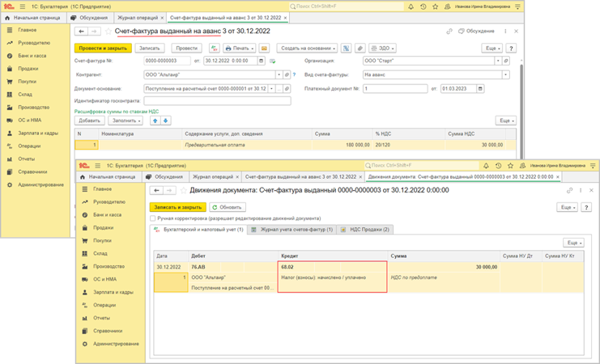Image resolution: width=600 pixels, height=364 pixels.
Task: Open Документ-основание link icon
Action: point(287,89)
